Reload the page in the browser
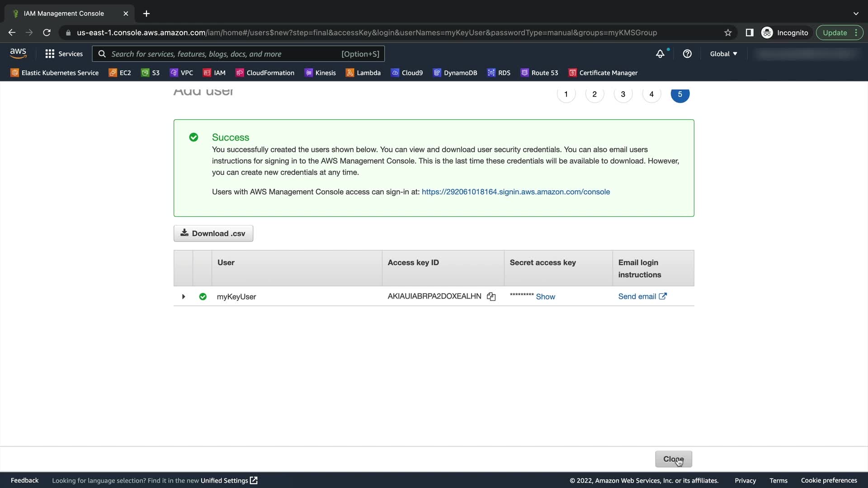Image resolution: width=868 pixels, height=488 pixels. pyautogui.click(x=47, y=33)
